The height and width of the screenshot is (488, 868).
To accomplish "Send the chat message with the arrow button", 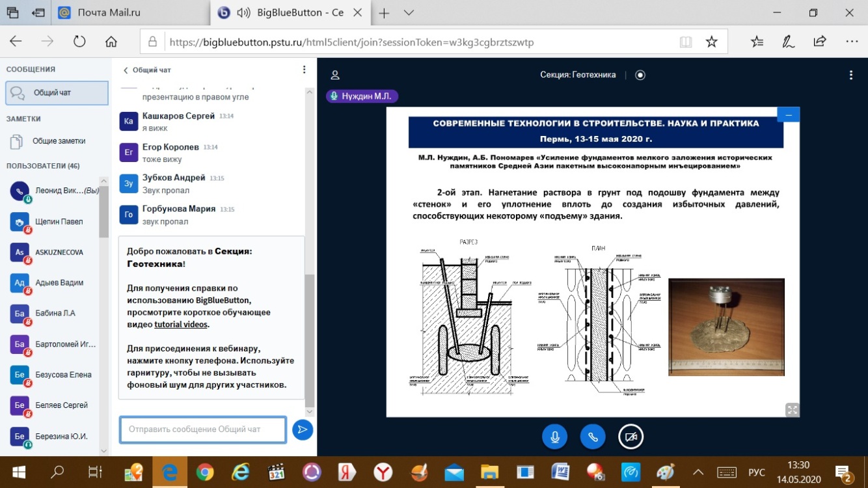I will [303, 429].
